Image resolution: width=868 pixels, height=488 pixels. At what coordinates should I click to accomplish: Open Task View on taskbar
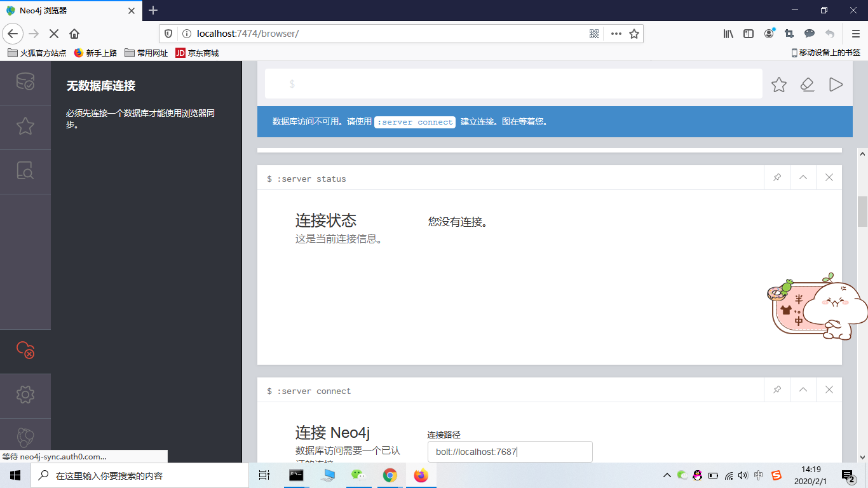(264, 475)
